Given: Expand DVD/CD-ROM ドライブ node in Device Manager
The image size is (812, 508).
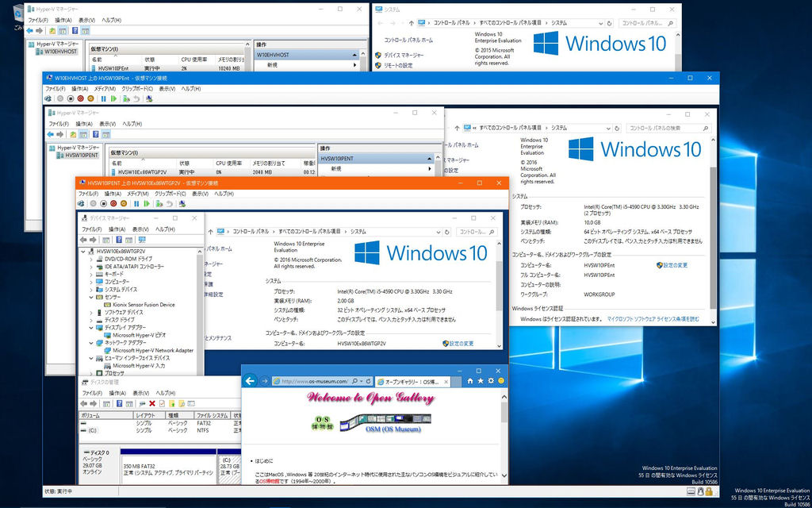Looking at the screenshot, I should pyautogui.click(x=92, y=259).
